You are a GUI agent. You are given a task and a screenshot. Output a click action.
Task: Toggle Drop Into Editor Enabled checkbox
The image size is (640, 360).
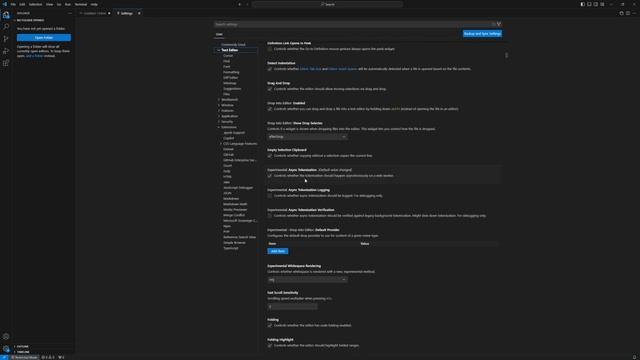tap(270, 109)
